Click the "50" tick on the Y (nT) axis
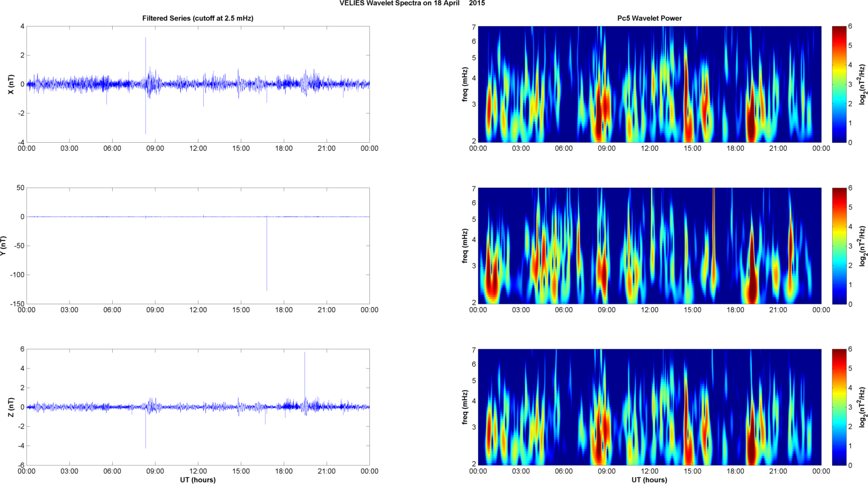The image size is (868, 484). coord(20,188)
